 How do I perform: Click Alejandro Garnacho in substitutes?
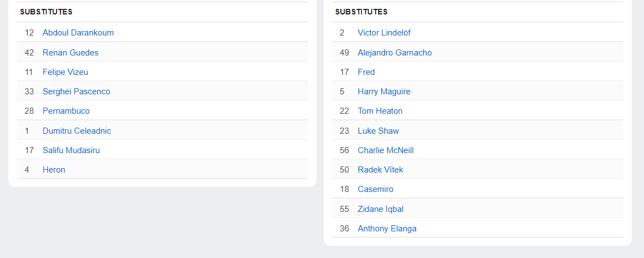pyautogui.click(x=395, y=53)
